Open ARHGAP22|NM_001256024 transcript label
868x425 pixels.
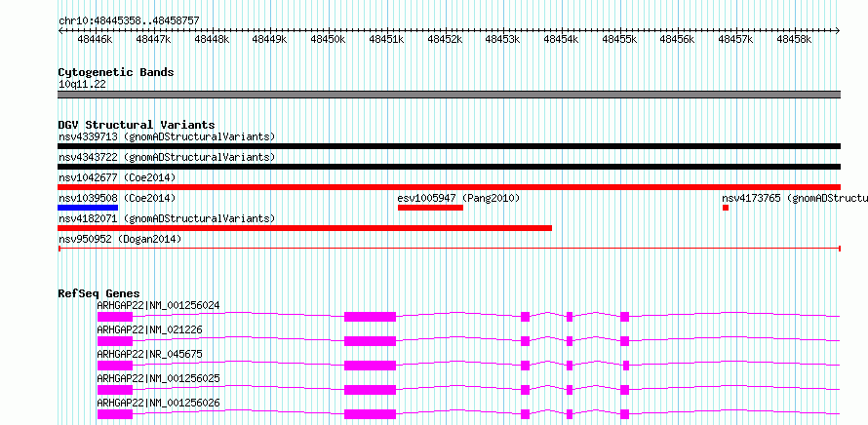[x=158, y=305]
